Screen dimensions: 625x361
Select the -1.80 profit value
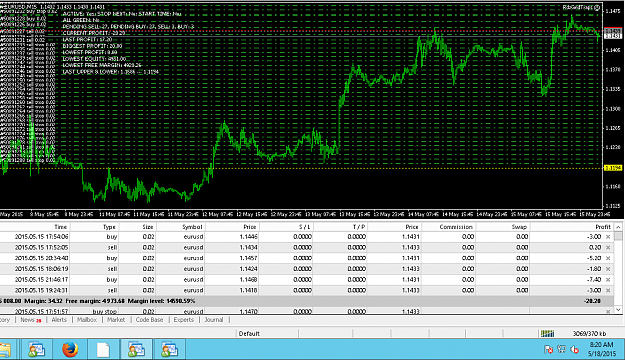tap(594, 269)
